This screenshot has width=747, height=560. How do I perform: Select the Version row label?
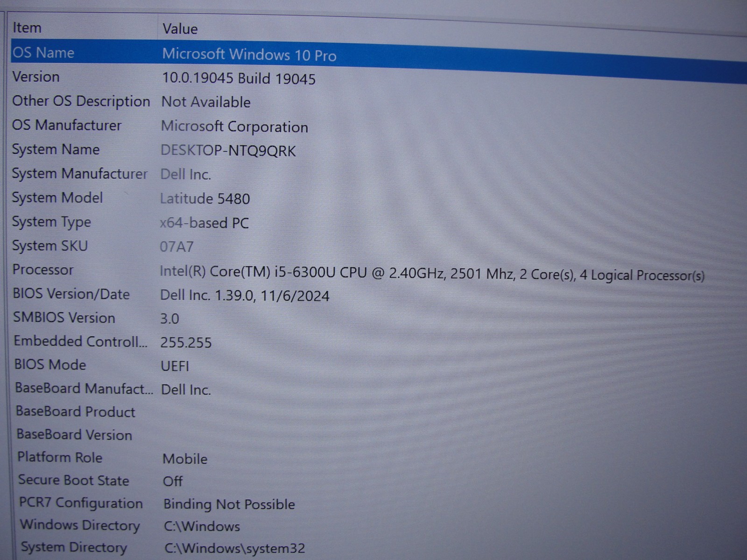coord(36,77)
